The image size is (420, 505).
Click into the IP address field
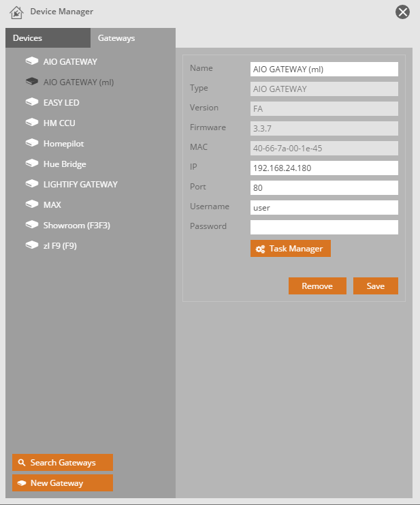coord(324,168)
